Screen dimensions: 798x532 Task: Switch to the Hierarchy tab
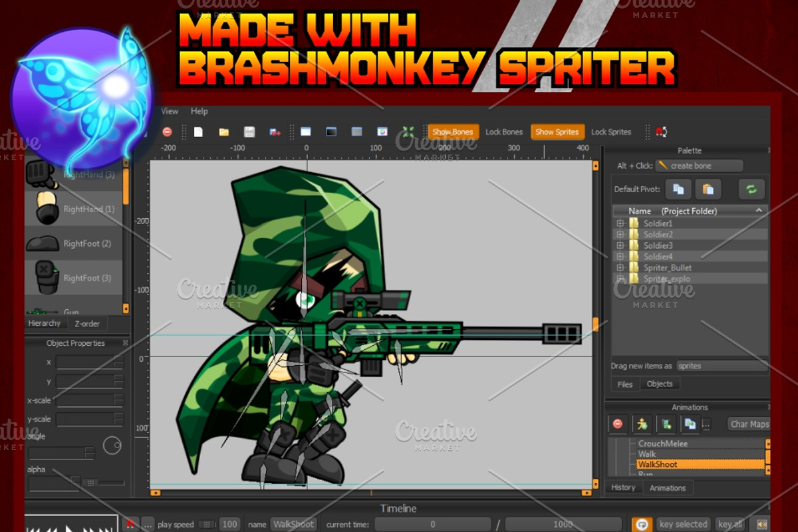(x=45, y=323)
